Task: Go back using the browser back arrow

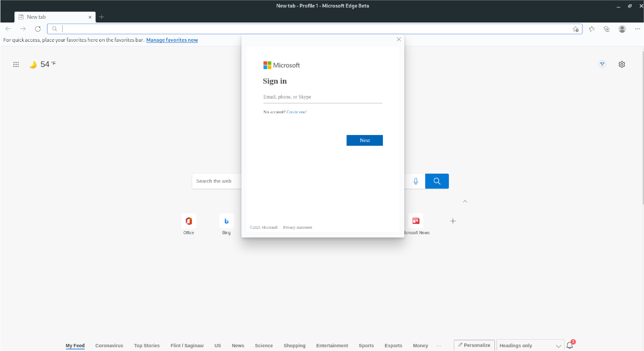Action: pos(8,29)
